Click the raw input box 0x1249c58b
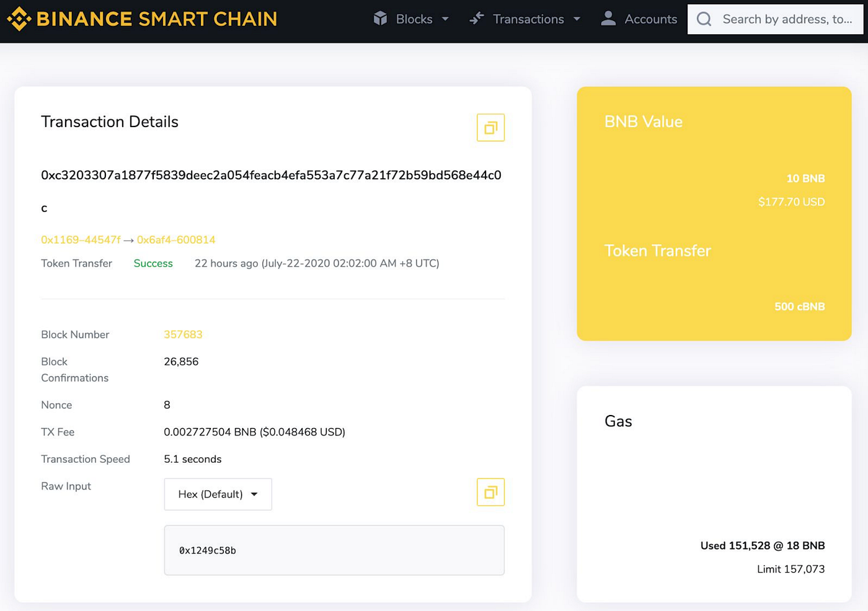The height and width of the screenshot is (611, 868). (334, 550)
